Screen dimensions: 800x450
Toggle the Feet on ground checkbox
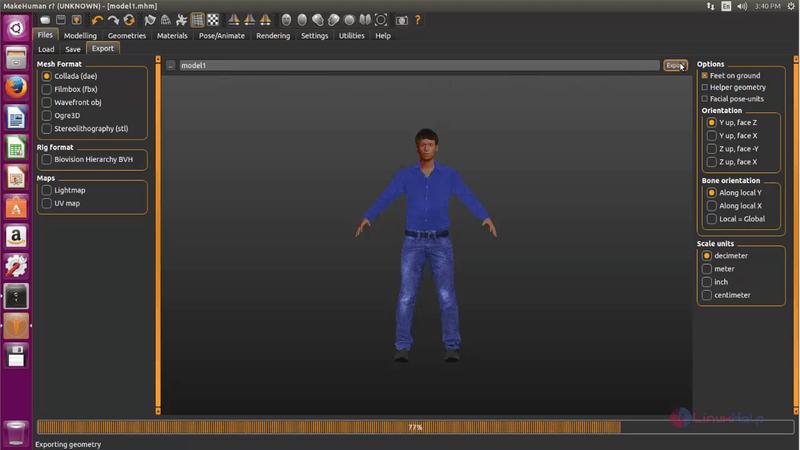(705, 76)
